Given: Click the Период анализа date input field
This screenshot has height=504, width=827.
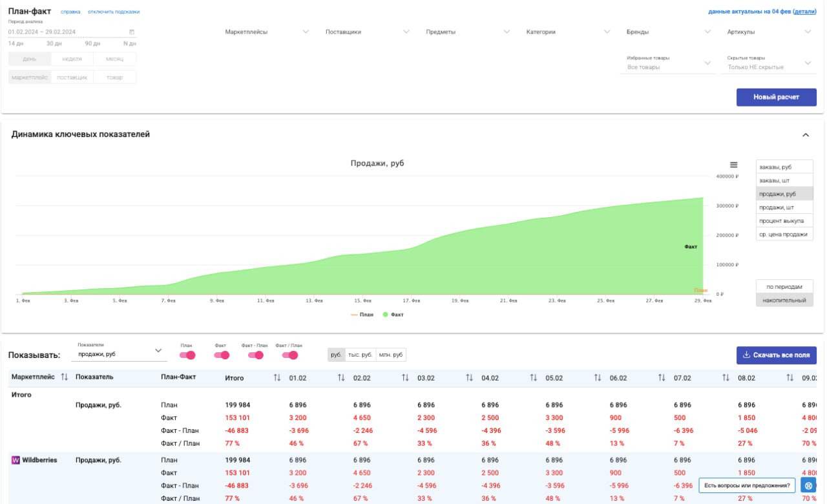Looking at the screenshot, I should 72,32.
